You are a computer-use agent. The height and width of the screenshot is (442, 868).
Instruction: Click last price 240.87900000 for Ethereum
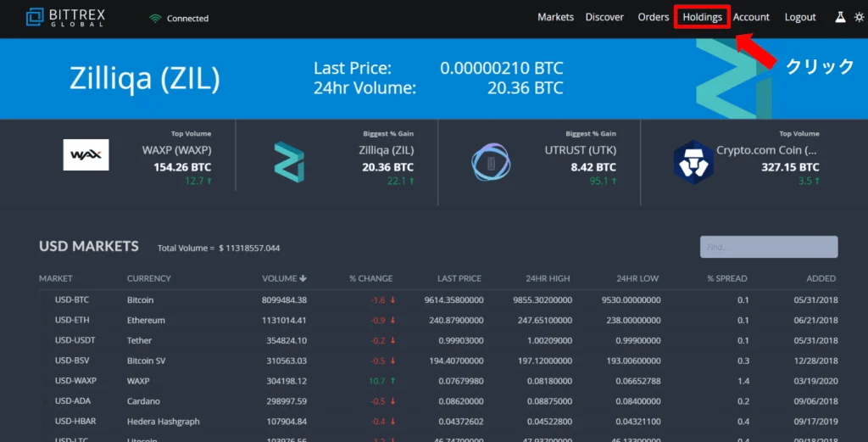(x=456, y=320)
